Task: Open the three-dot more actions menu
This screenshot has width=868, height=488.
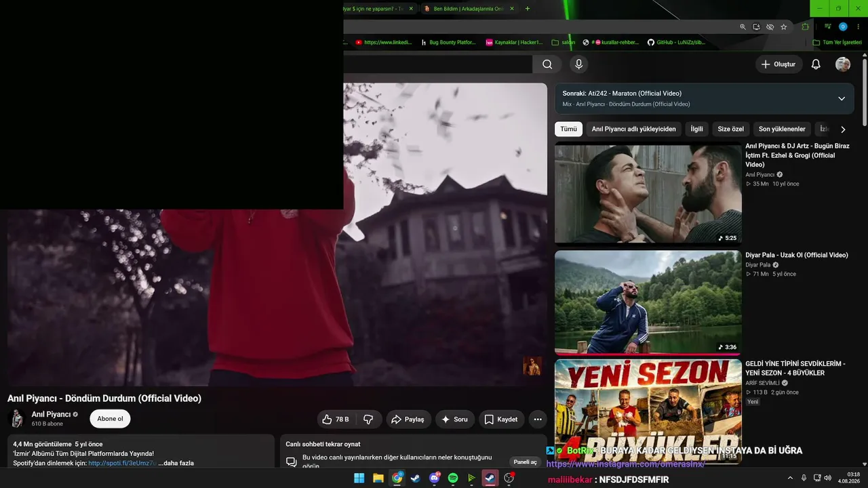Action: click(x=538, y=420)
